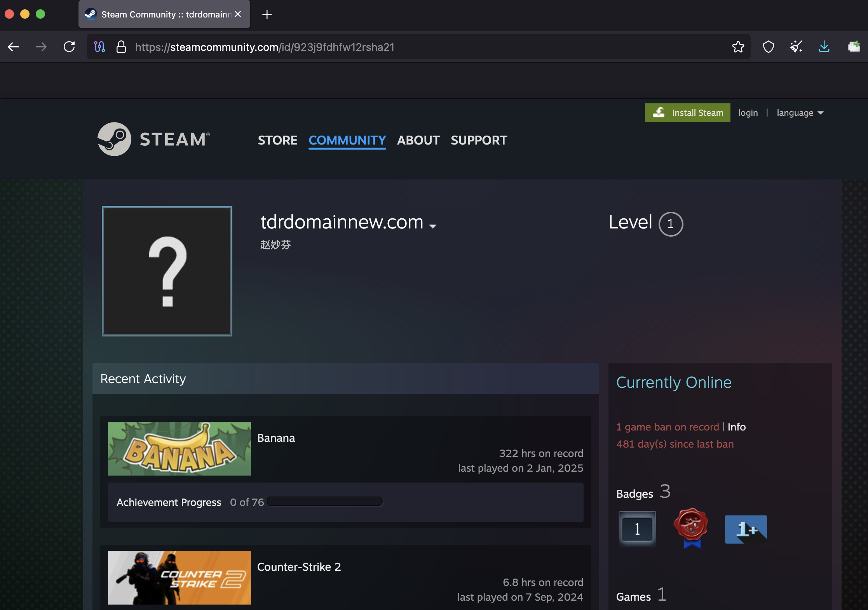The image size is (868, 610).
Task: Go back with the left arrow
Action: [x=14, y=47]
